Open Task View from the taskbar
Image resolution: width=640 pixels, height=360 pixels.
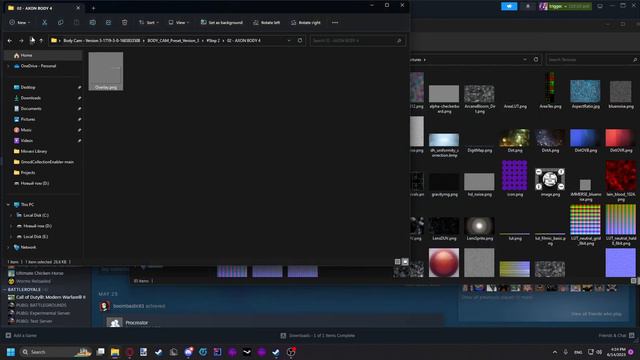click(100, 352)
